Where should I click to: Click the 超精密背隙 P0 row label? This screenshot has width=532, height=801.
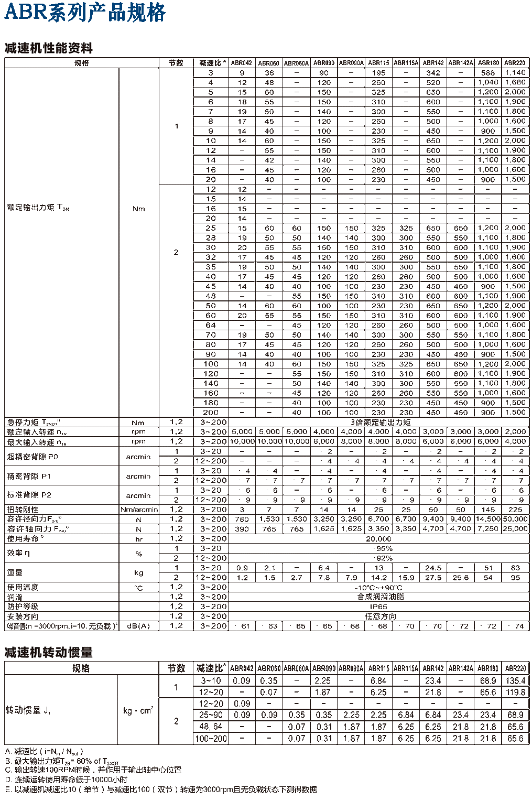tap(32, 457)
